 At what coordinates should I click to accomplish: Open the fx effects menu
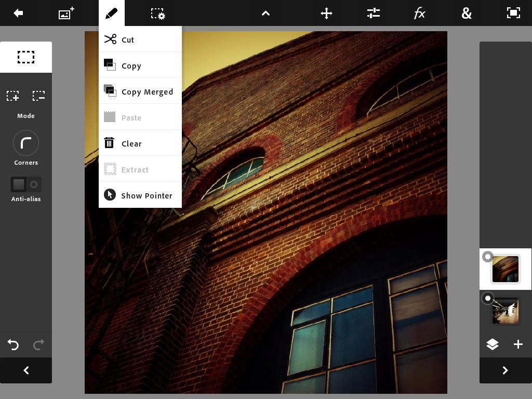[x=420, y=14]
